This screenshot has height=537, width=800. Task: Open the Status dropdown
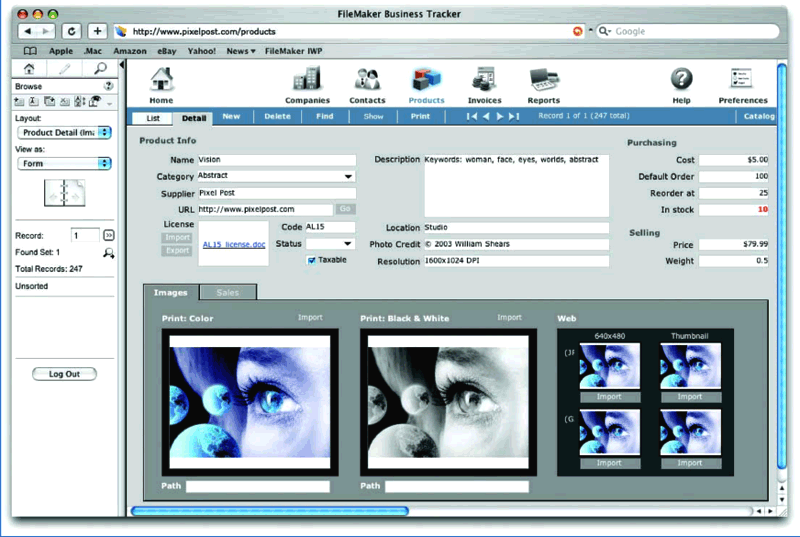coord(330,244)
